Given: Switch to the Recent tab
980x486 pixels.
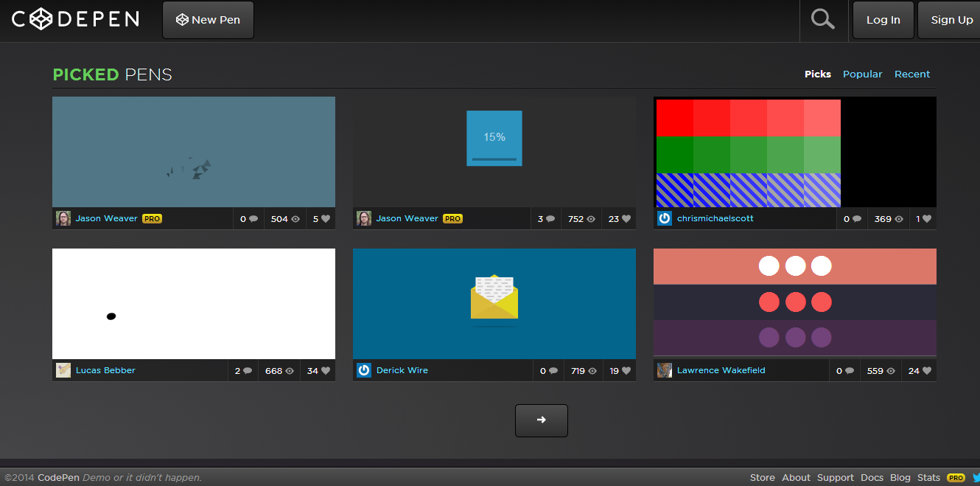Looking at the screenshot, I should click(x=912, y=74).
